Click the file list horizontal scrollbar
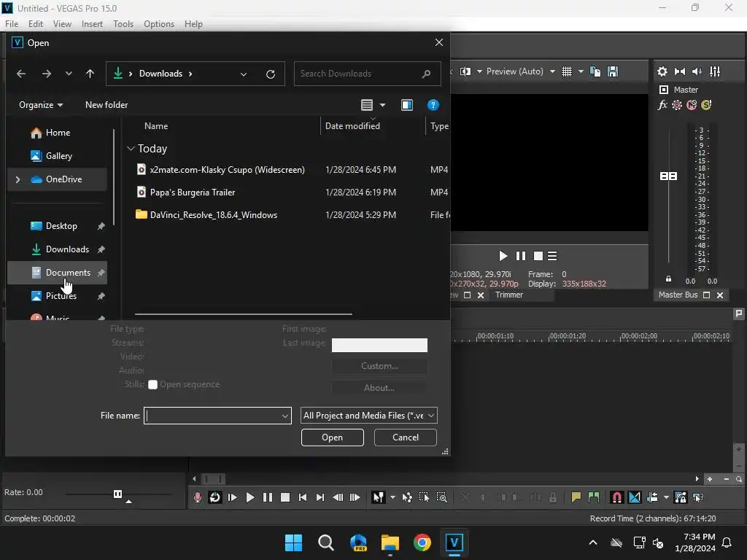Viewport: 747px width, 560px height. coord(244,314)
